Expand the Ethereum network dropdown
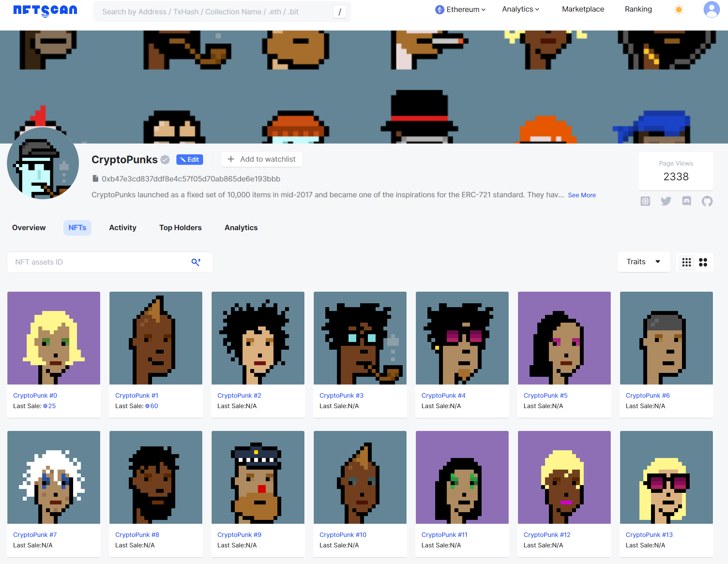The image size is (728, 564). 460,10
